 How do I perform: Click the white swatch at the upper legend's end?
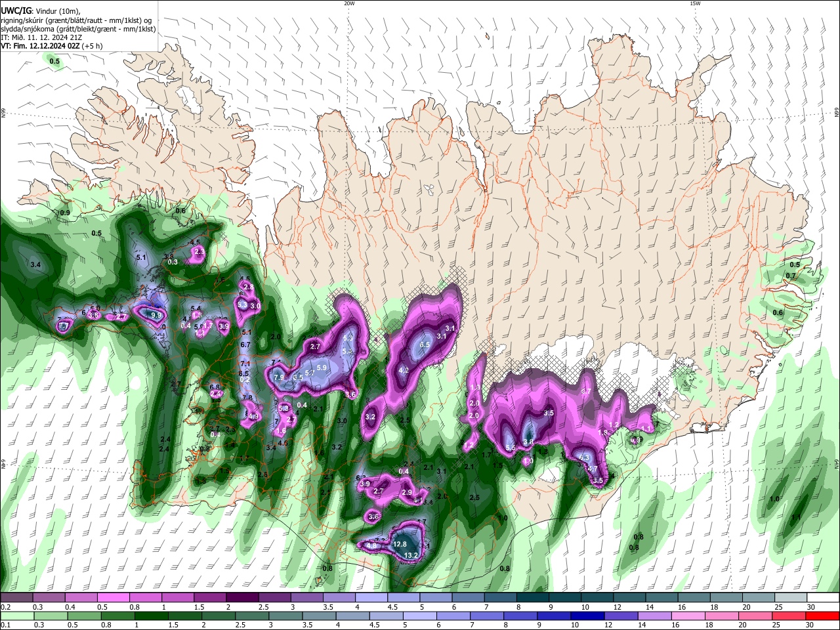[823, 598]
